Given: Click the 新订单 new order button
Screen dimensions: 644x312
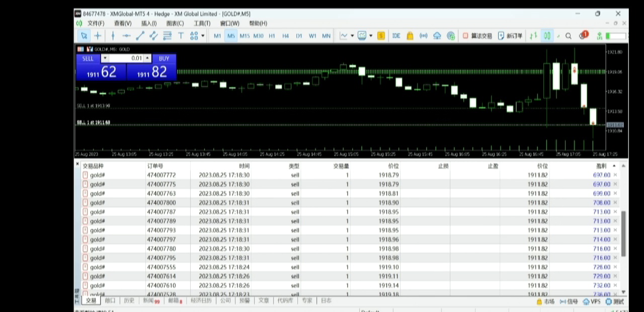Looking at the screenshot, I should pyautogui.click(x=510, y=36).
